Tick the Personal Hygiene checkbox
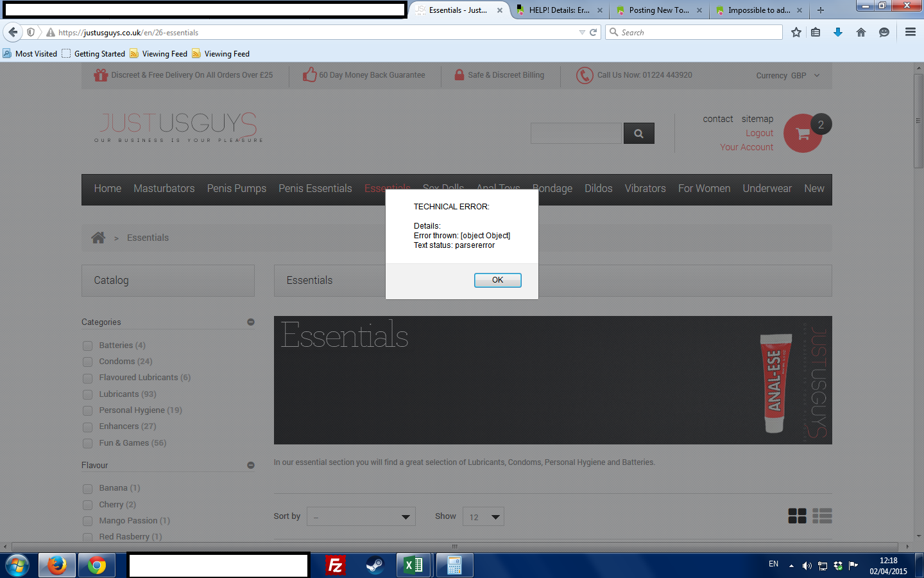Image resolution: width=924 pixels, height=578 pixels. (87, 410)
